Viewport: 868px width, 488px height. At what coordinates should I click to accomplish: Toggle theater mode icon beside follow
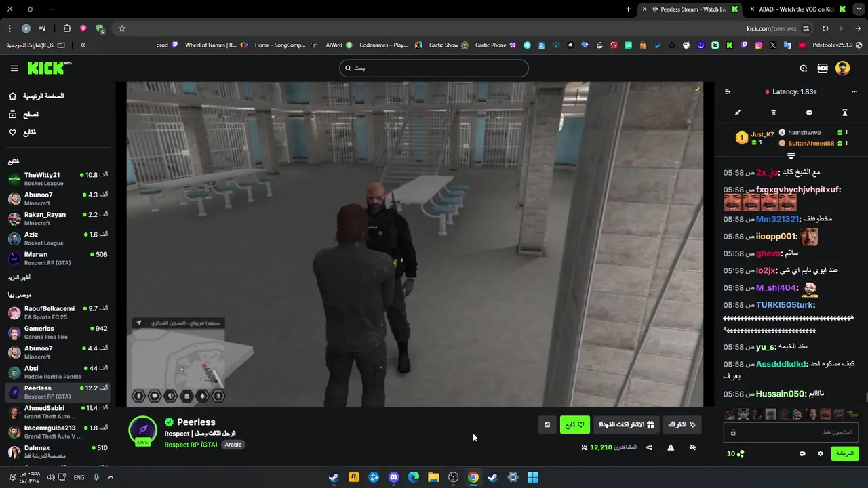[x=547, y=425]
